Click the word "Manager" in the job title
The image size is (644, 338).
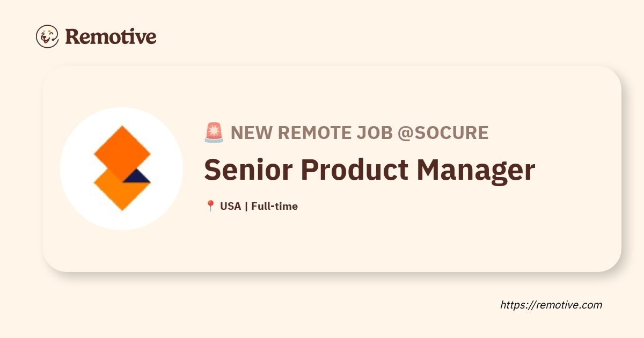click(475, 170)
